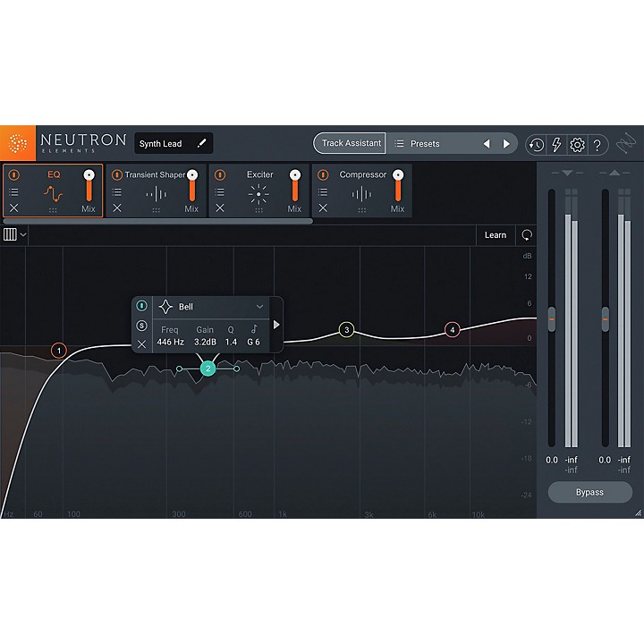The image size is (644, 644).
Task: Solo band 2 with the S button
Action: point(141,326)
